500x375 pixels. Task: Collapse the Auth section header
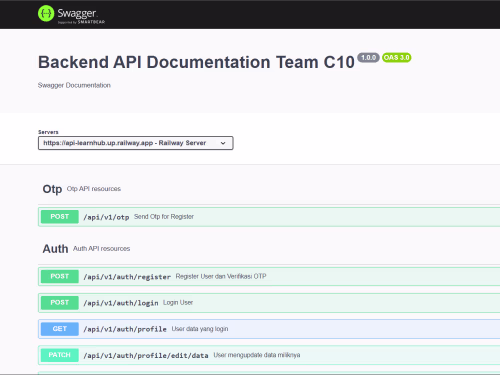pos(269,249)
